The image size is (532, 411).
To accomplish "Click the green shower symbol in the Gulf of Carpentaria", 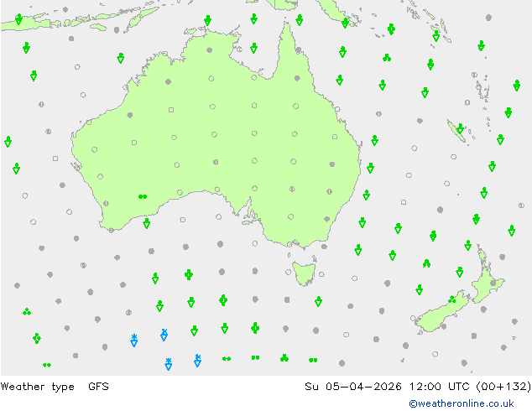I will [253, 48].
